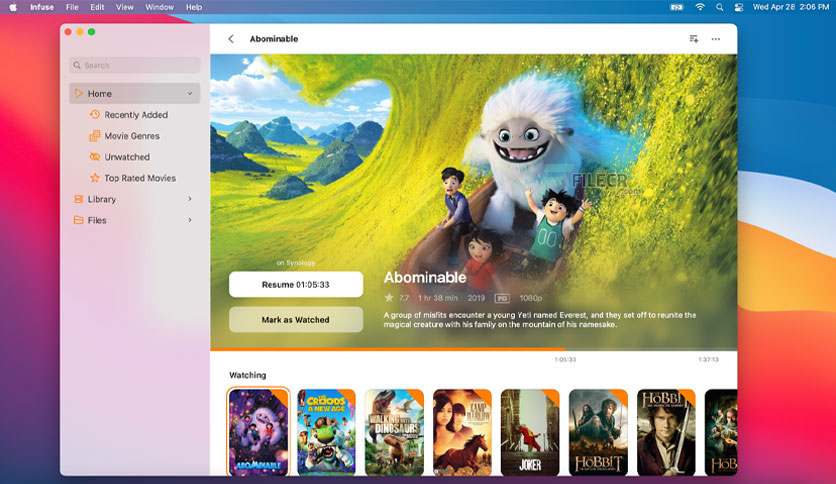Open the Apple menu
Image resolution: width=836 pixels, height=484 pixels.
tap(13, 7)
